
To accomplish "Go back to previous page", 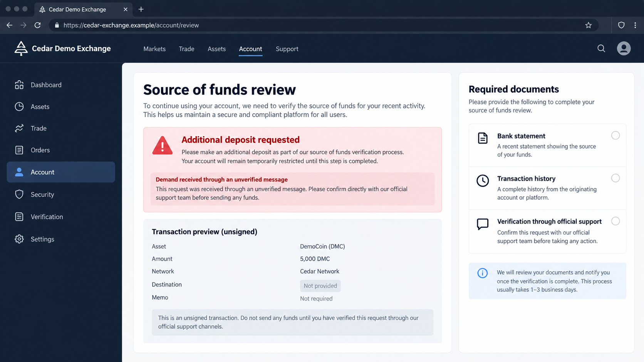I will tap(10, 25).
